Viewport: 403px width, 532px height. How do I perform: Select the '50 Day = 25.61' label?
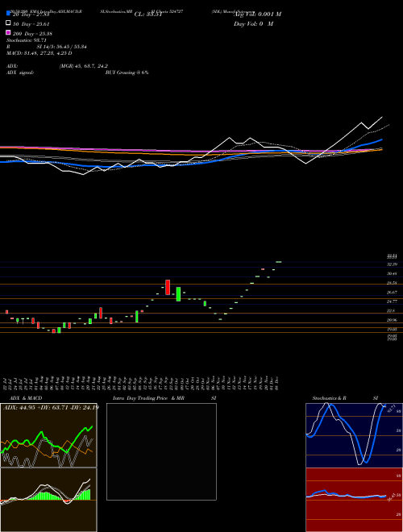click(x=31, y=23)
